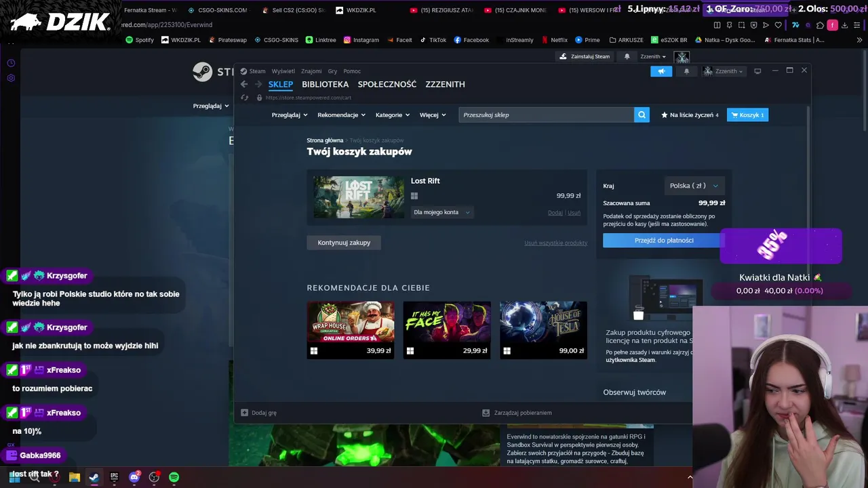This screenshot has height=488, width=868.
Task: Click the Dodaj grę plus icon
Action: point(245,412)
